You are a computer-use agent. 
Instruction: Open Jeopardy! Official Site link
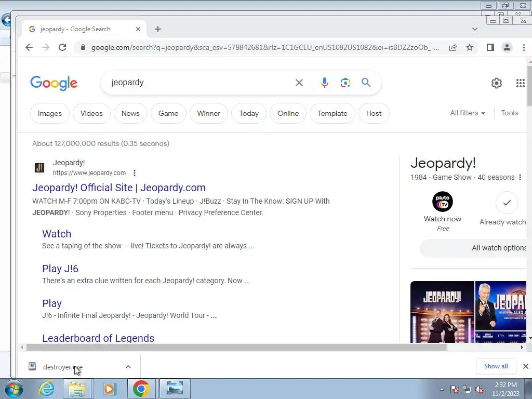(x=119, y=188)
